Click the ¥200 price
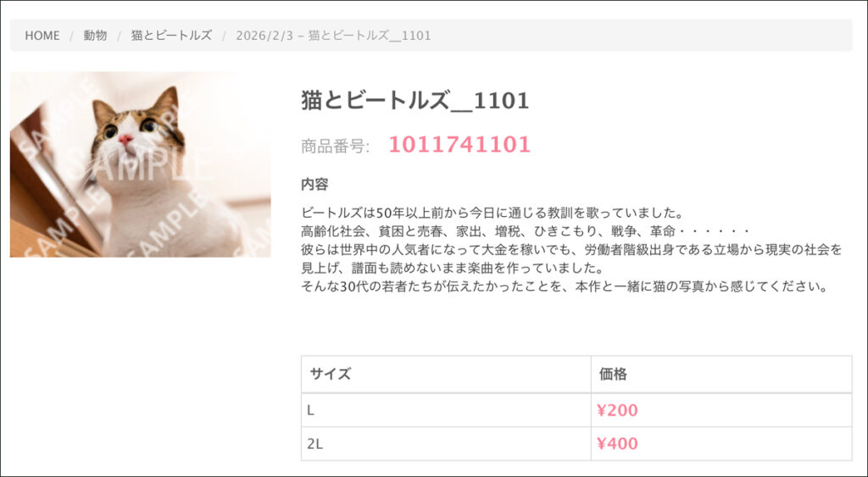The image size is (868, 477). coord(617,410)
